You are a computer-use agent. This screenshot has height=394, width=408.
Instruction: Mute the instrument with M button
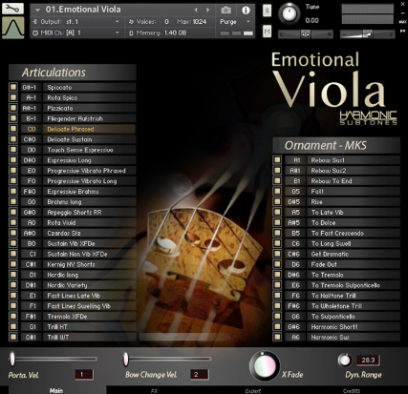pyautogui.click(x=267, y=31)
